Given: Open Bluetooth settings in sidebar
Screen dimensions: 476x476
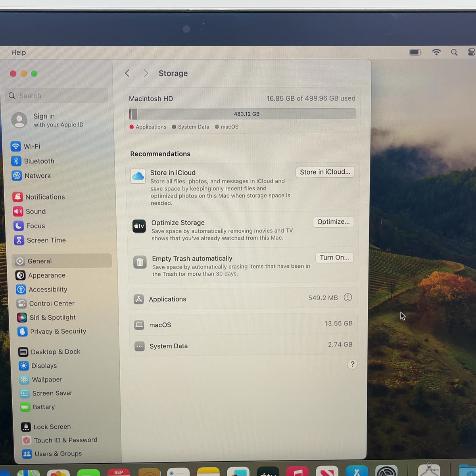Looking at the screenshot, I should click(x=33, y=161).
